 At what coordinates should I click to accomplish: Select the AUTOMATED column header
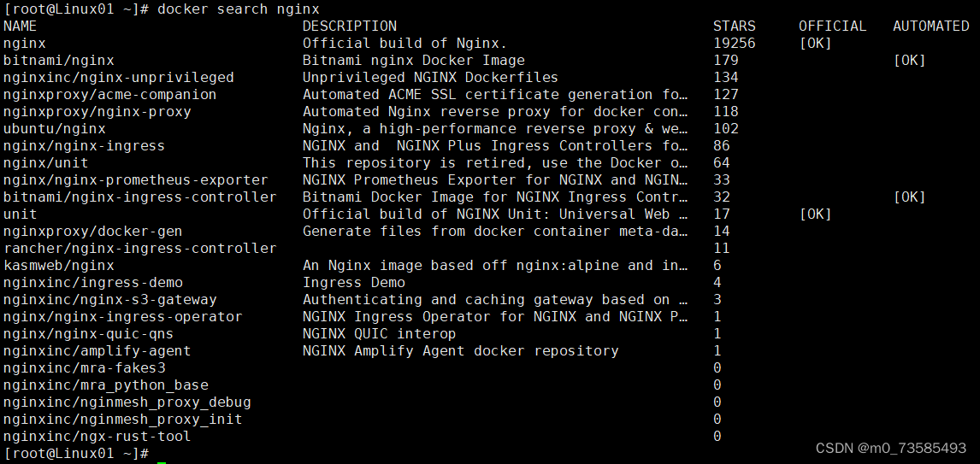coord(930,26)
